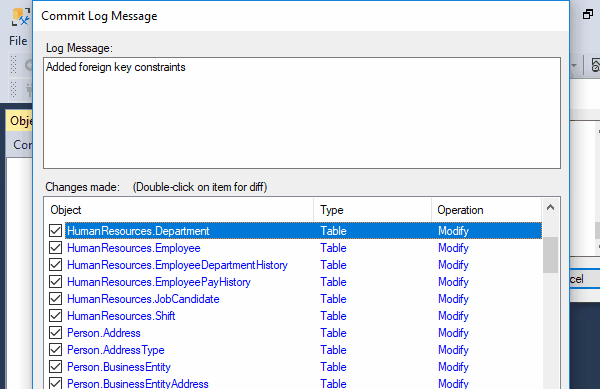This screenshot has width=600, height=389.
Task: Click into the Log Message text box
Action: click(302, 113)
